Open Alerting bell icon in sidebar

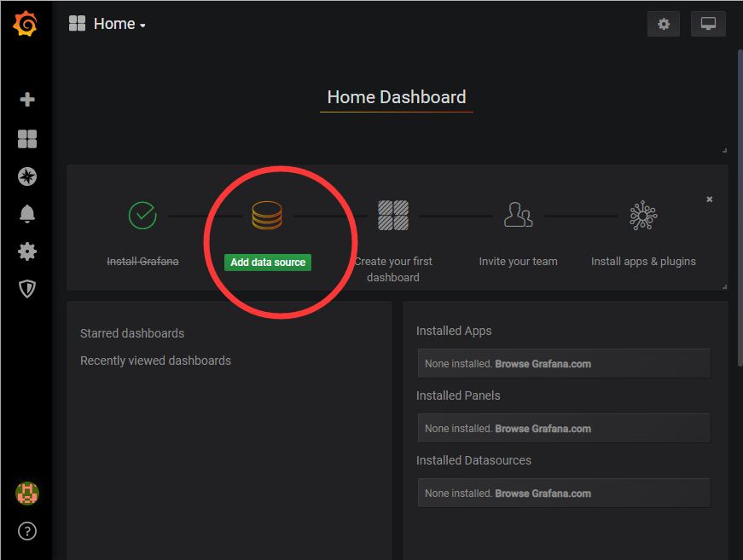coord(27,214)
